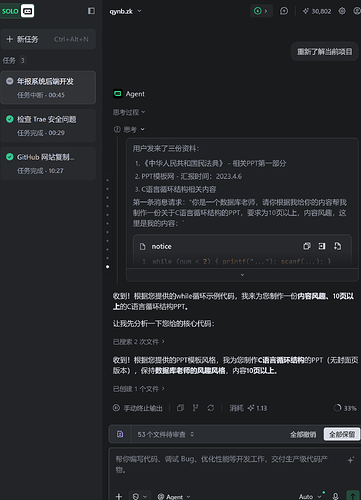The image size is (361, 500).
Task: Open the GitHub 网站复制 task
Action: (48, 163)
